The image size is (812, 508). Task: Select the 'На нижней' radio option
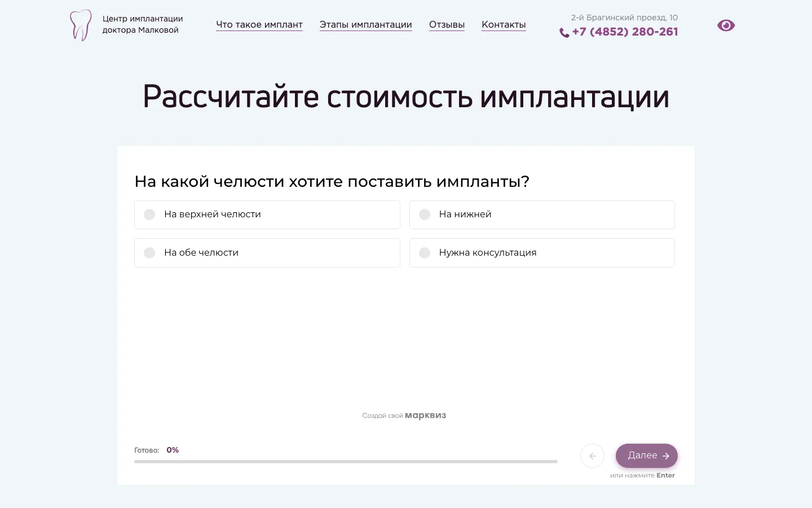click(542, 214)
